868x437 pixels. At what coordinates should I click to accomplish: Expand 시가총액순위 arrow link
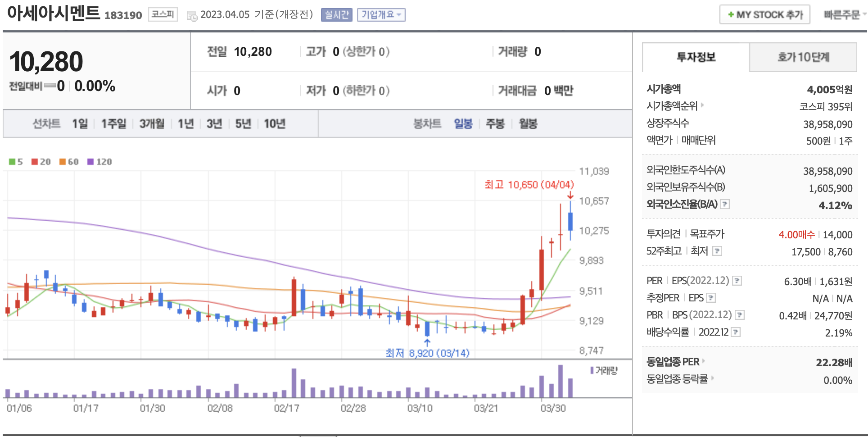click(x=702, y=105)
